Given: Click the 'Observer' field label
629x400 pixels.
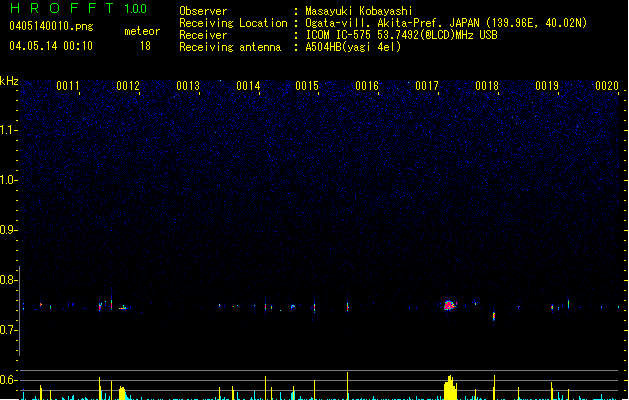Looking at the screenshot, I should tap(203, 11).
